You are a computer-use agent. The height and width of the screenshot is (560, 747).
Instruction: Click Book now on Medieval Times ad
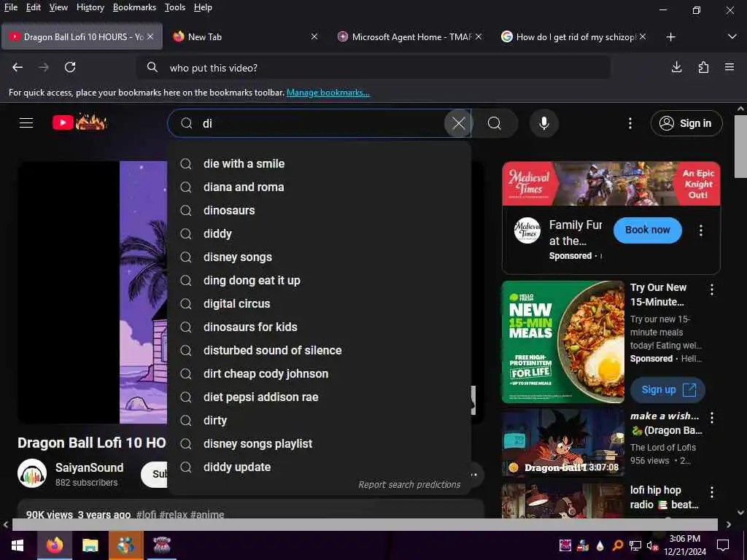point(648,230)
